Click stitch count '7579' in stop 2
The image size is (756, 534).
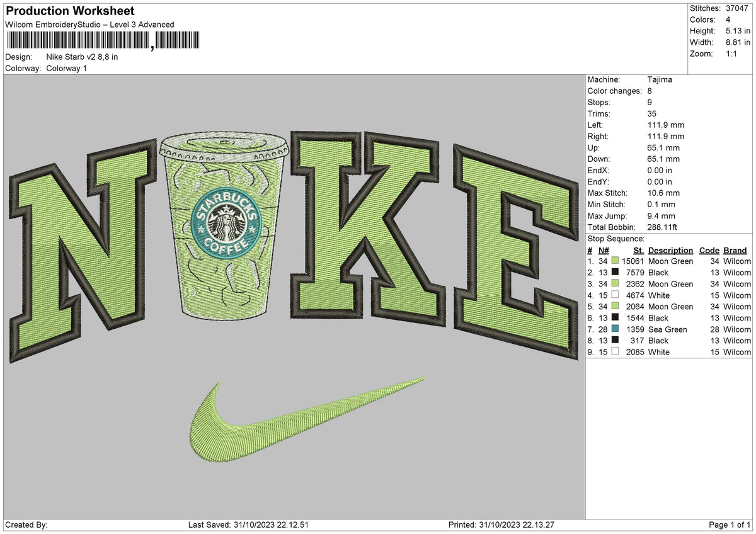pos(635,272)
